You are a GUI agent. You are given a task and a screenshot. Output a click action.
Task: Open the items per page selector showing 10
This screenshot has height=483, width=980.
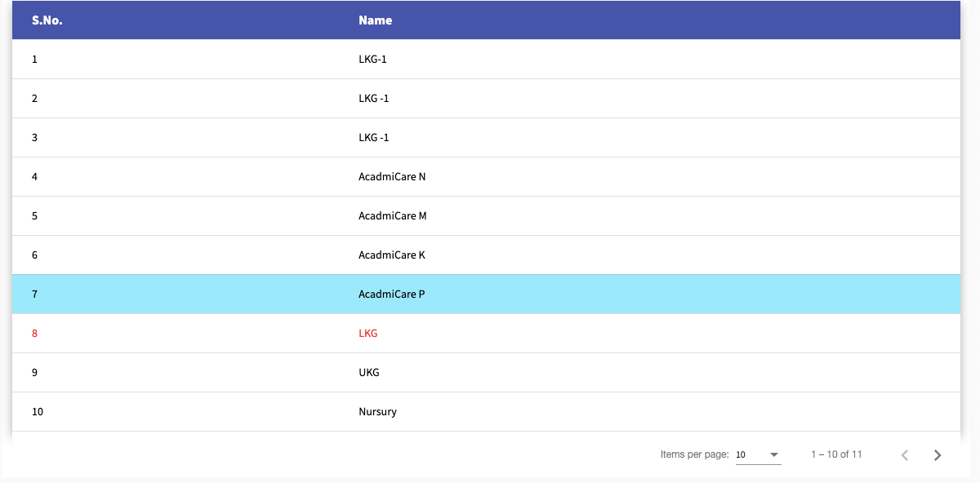758,454
